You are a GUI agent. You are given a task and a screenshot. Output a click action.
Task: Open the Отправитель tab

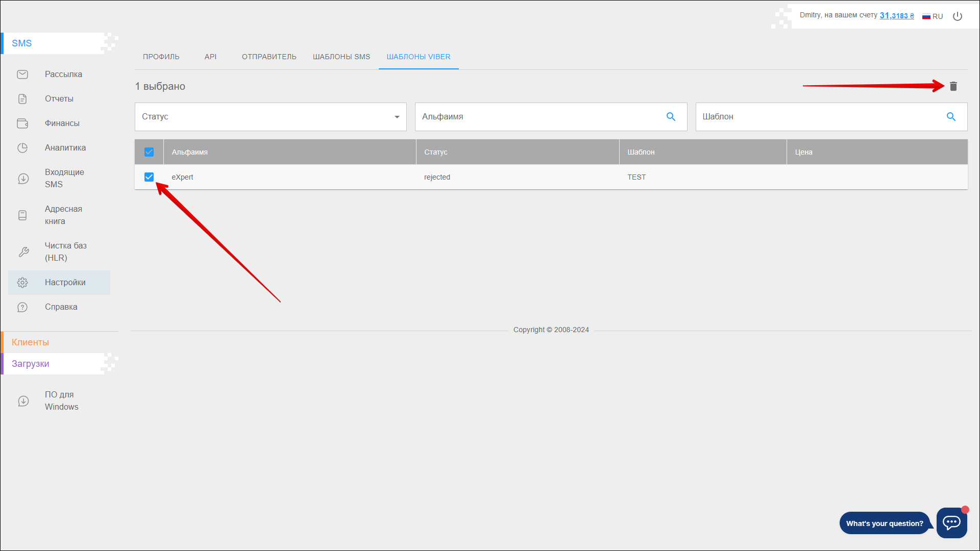coord(269,57)
